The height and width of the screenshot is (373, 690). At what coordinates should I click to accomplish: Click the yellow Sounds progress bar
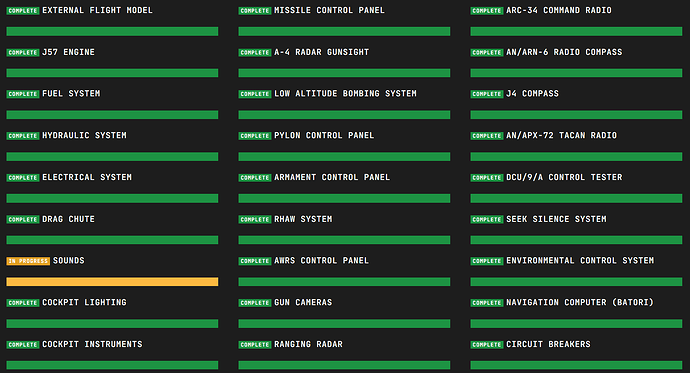coord(112,282)
